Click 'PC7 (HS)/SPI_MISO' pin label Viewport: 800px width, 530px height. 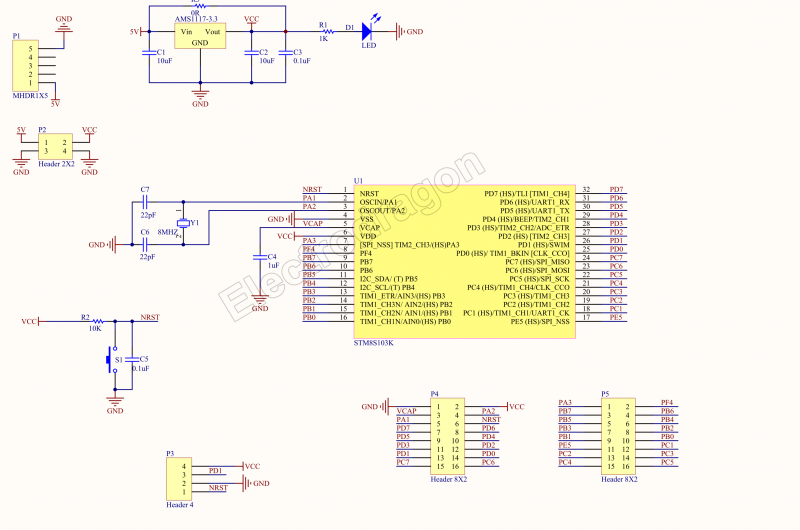[537, 262]
